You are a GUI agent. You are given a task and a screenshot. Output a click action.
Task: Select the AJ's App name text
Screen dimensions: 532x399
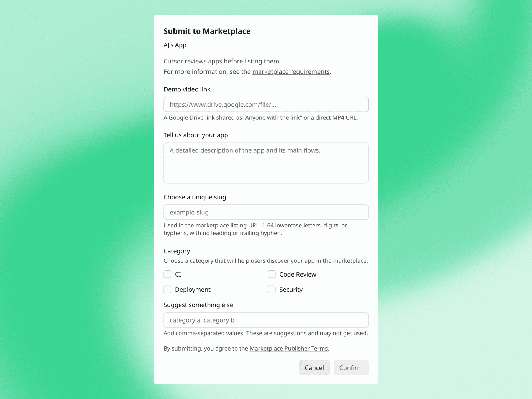[175, 45]
